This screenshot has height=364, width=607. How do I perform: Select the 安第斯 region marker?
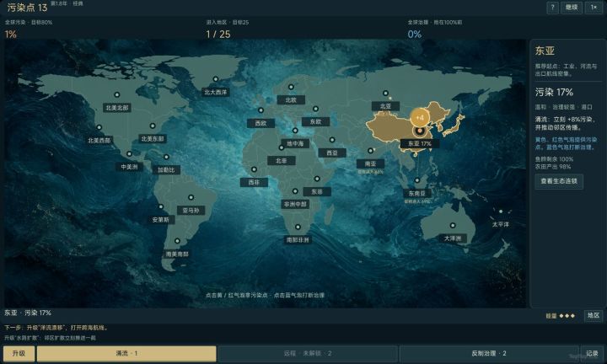tap(161, 206)
